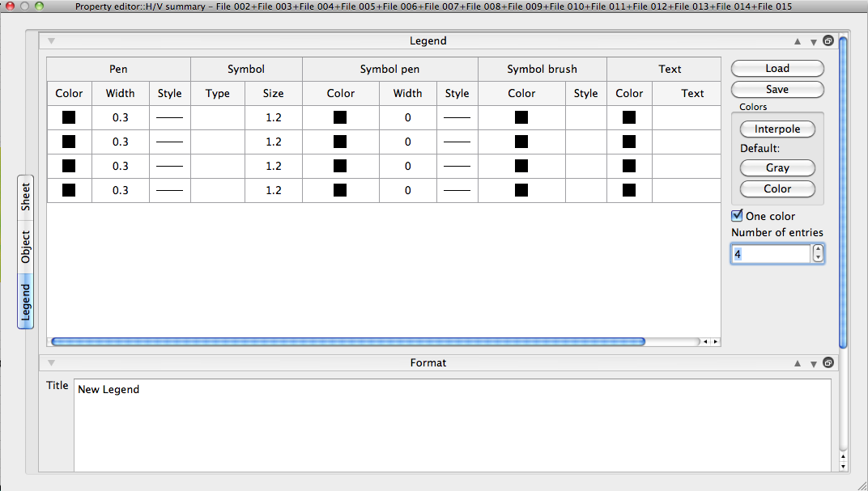Image resolution: width=868 pixels, height=491 pixels.
Task: Switch to the Object side tab
Action: click(26, 247)
